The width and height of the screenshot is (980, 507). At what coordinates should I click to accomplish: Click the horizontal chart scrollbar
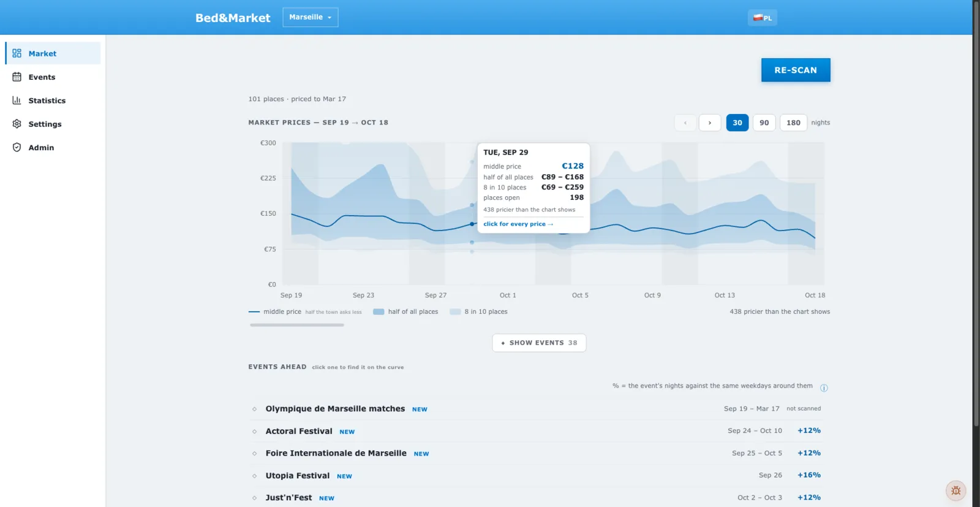297,325
